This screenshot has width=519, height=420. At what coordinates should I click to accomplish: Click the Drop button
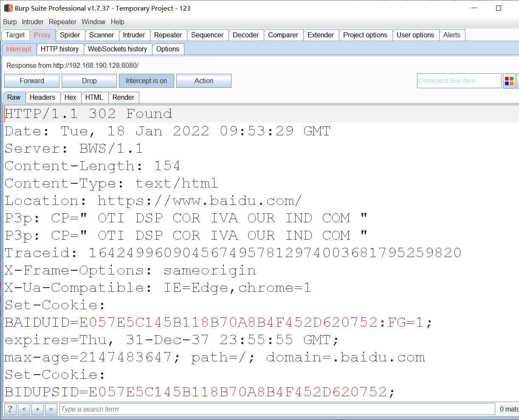[x=89, y=81]
